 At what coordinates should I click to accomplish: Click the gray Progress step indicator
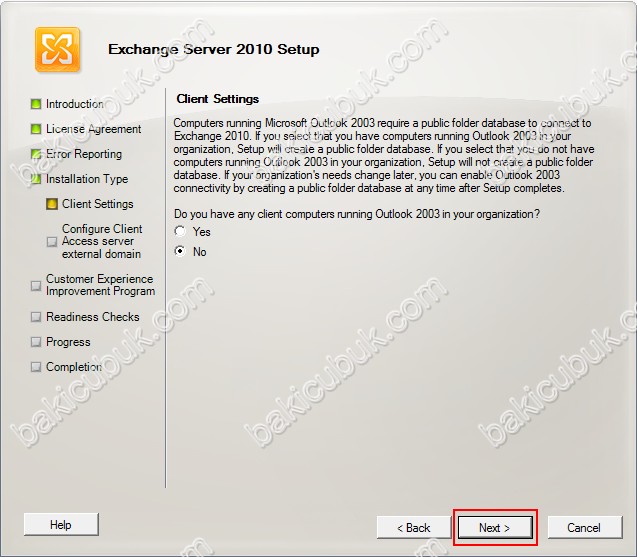[x=36, y=342]
